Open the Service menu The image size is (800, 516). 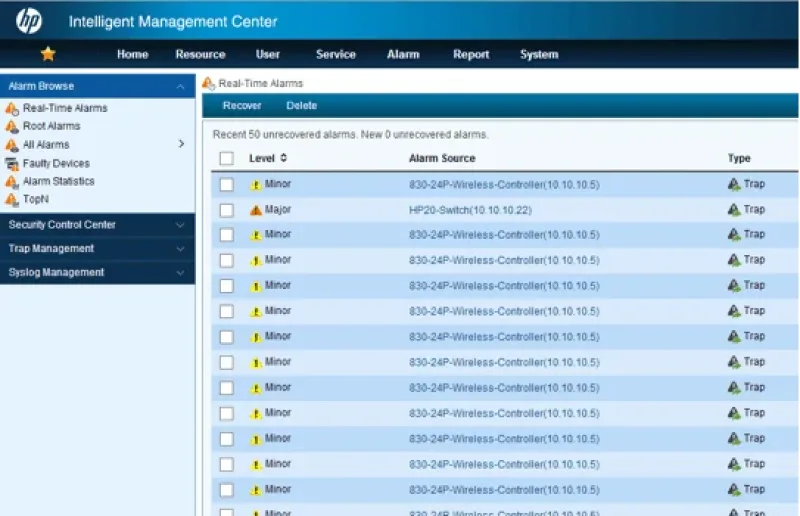click(x=336, y=54)
